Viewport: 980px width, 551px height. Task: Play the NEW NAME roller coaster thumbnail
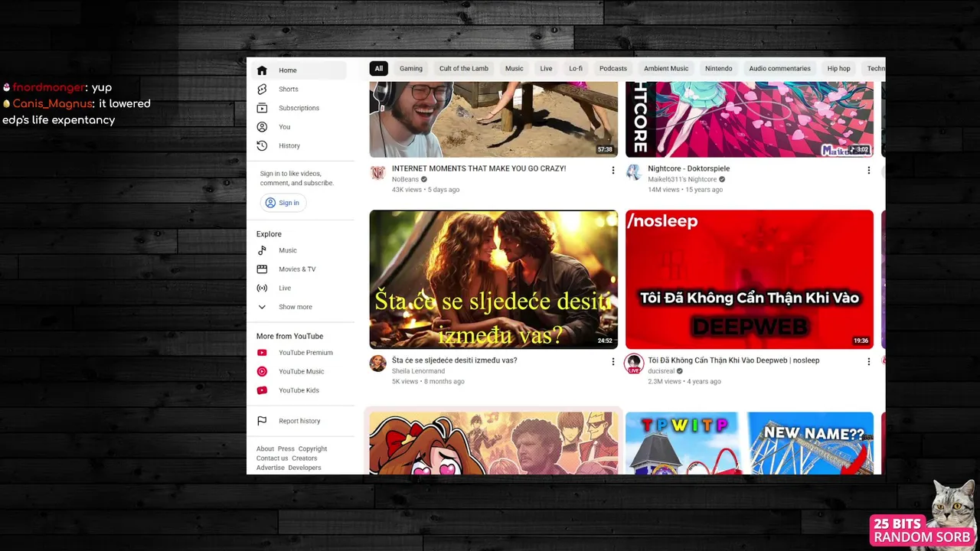pyautogui.click(x=750, y=443)
